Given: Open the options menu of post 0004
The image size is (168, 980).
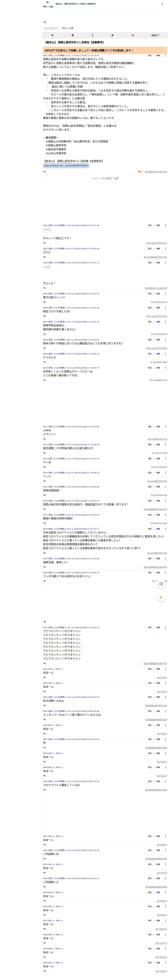Looking at the screenshot, I should [165, 262].
